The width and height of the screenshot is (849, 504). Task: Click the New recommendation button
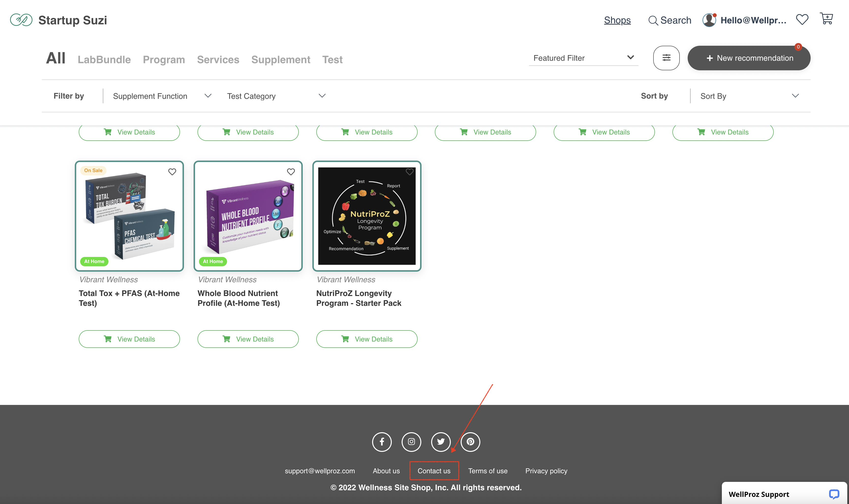point(749,58)
